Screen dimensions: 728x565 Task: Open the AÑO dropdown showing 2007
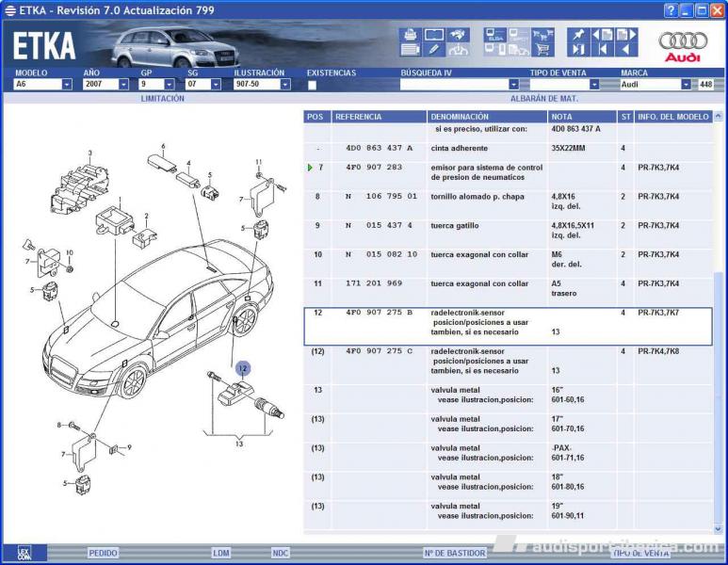[123, 84]
